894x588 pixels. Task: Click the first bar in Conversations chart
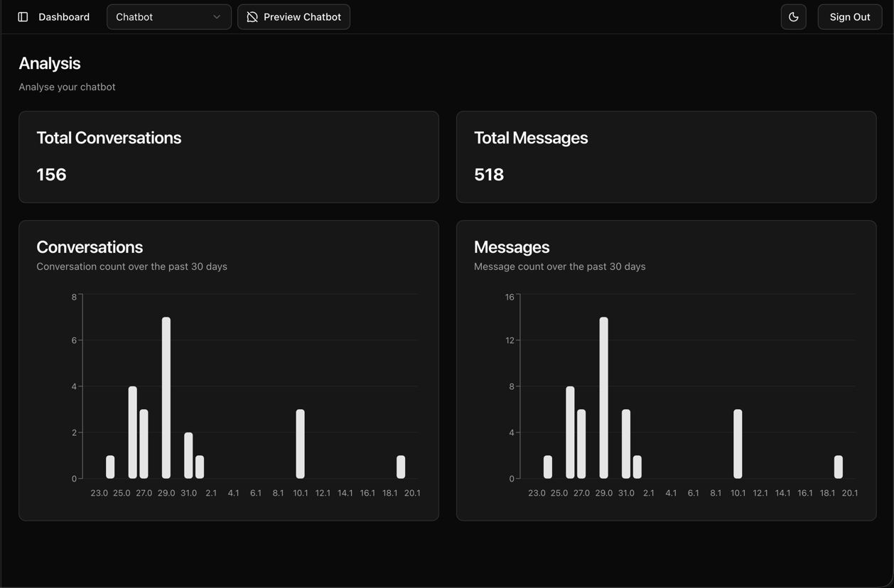point(110,467)
